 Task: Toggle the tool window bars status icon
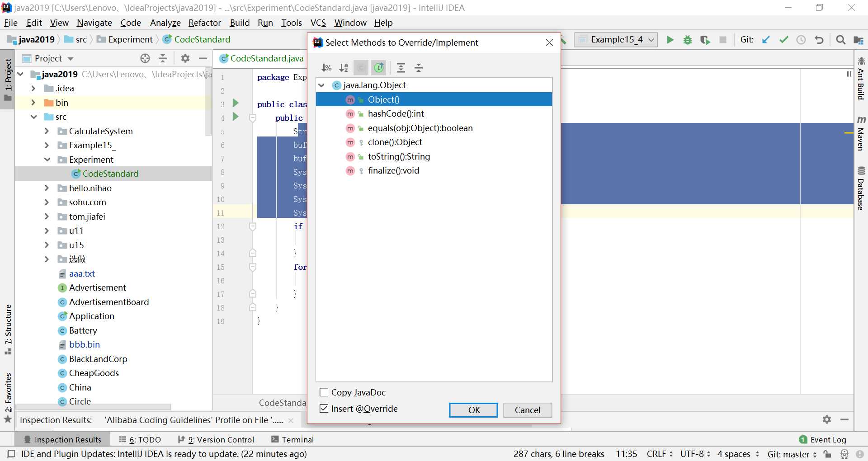(x=11, y=454)
